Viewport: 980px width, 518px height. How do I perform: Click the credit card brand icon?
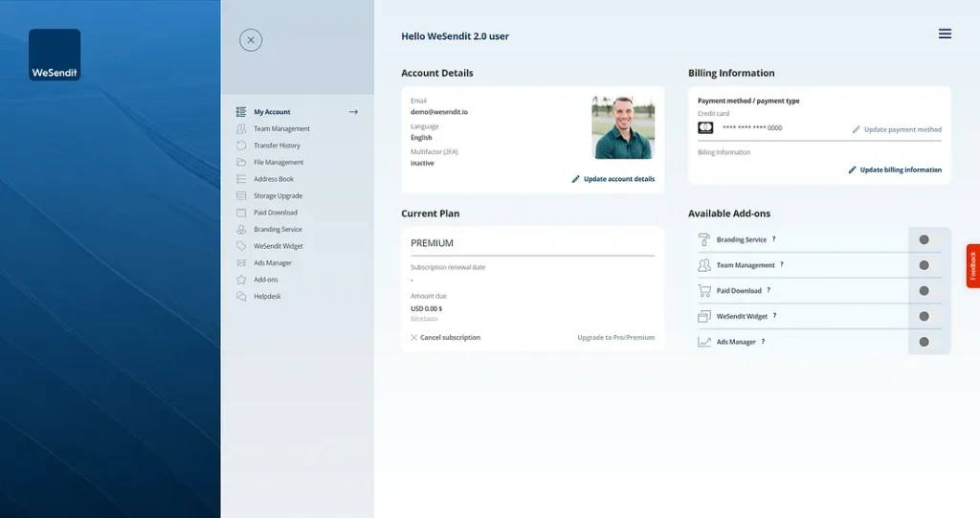[x=705, y=127]
